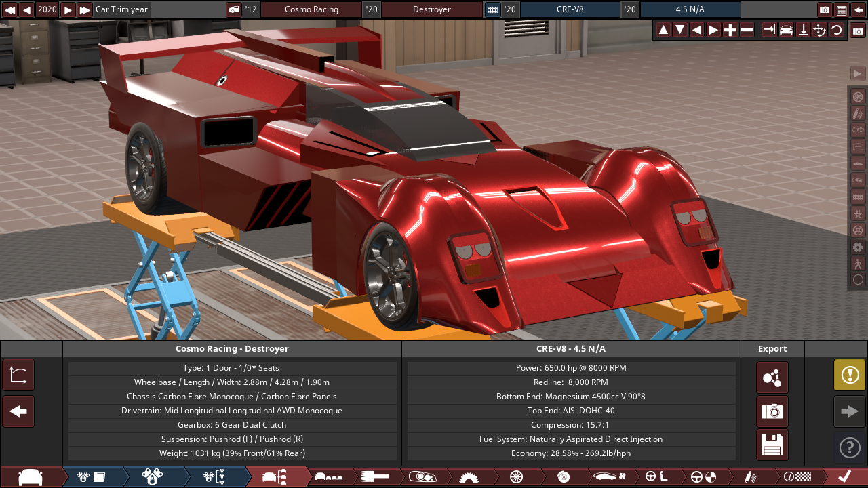Open the graph curve button on the left

18,375
